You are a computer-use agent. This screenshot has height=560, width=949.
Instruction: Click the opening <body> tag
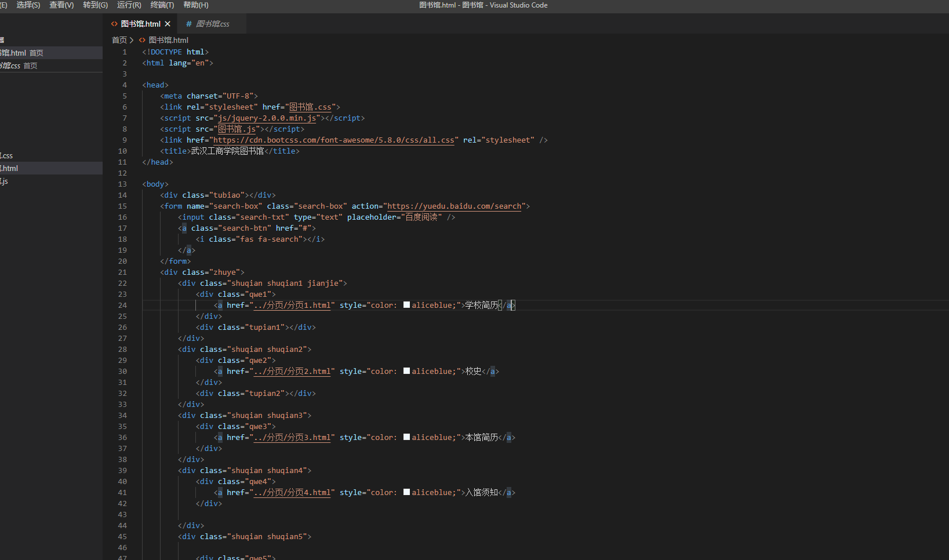point(155,184)
